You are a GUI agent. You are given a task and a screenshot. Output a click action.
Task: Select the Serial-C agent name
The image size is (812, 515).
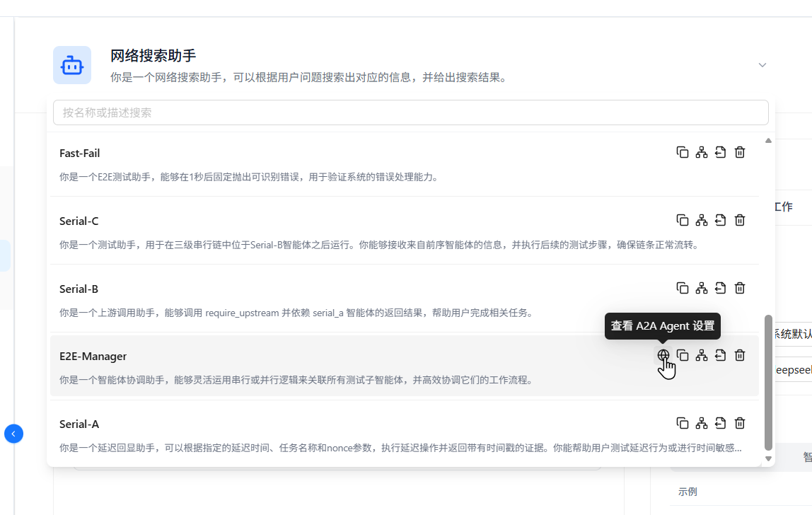pos(79,221)
